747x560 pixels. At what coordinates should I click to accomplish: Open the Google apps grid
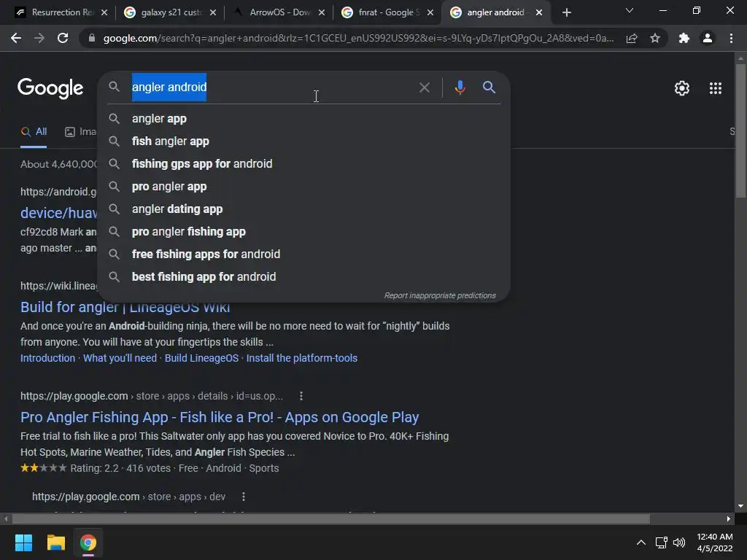[715, 88]
